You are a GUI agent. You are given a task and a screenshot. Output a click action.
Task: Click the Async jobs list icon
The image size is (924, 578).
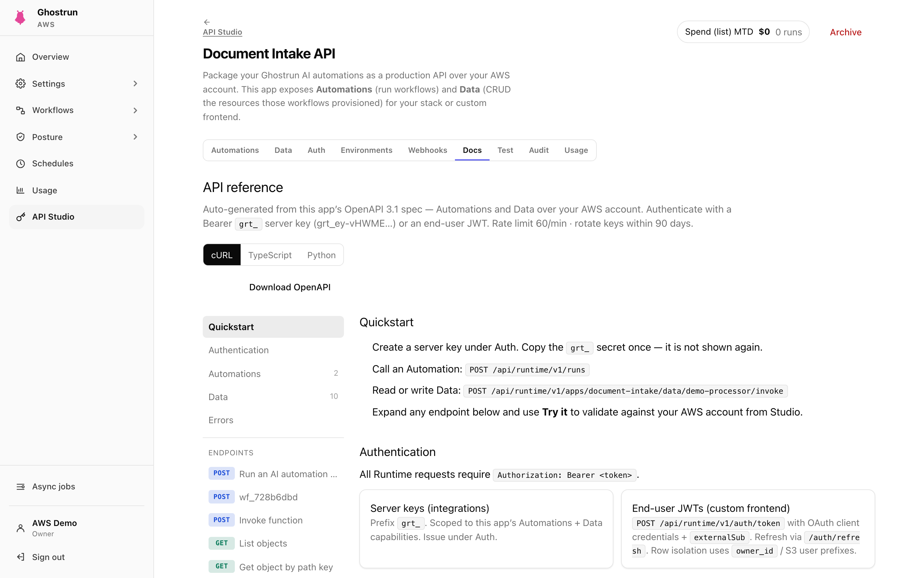[x=21, y=486]
